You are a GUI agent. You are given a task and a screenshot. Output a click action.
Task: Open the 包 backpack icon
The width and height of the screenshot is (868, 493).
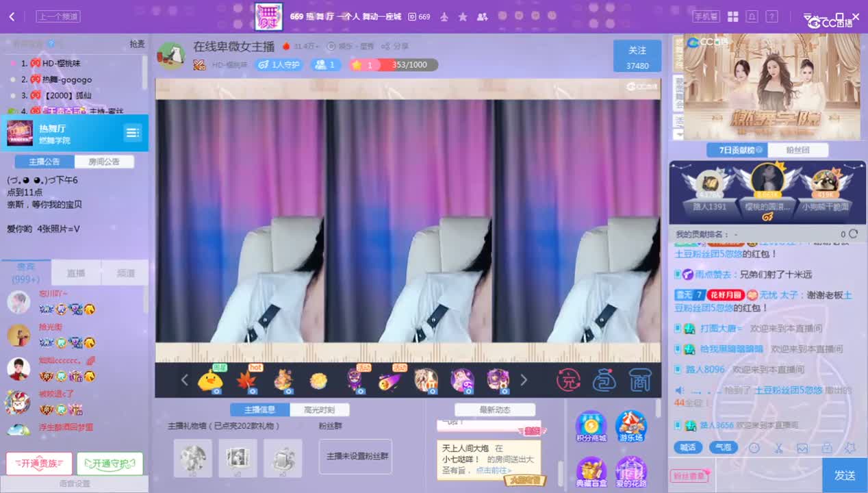pyautogui.click(x=604, y=380)
